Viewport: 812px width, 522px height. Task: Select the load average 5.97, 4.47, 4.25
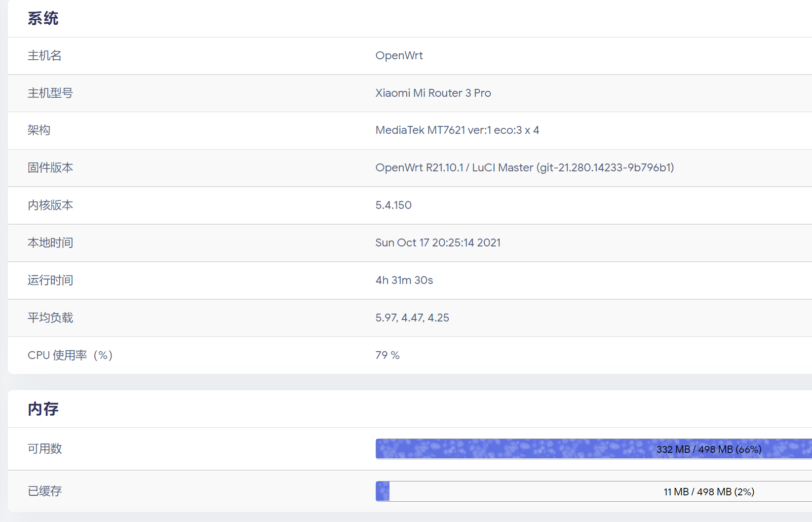(x=412, y=318)
